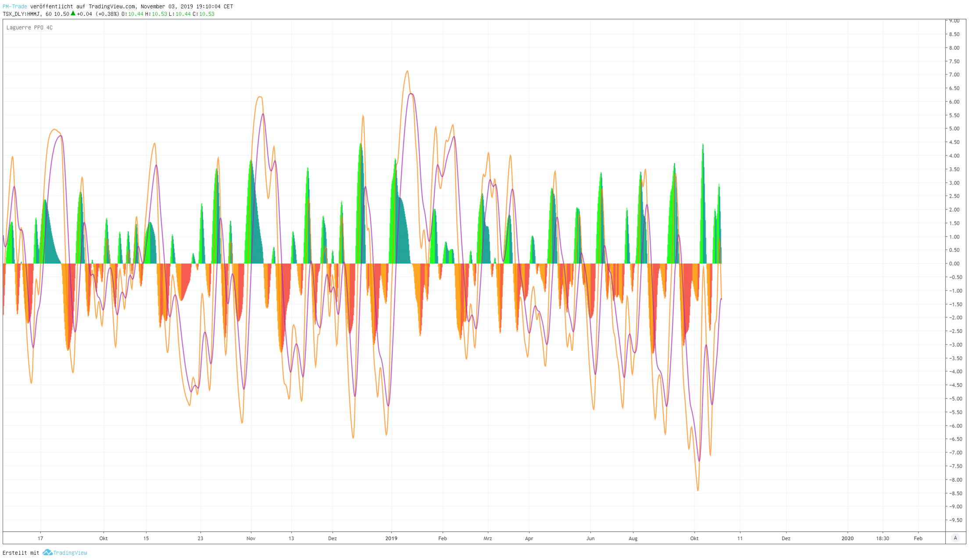This screenshot has height=560, width=969.
Task: Click the open value O:10.44
Action: 132,14
